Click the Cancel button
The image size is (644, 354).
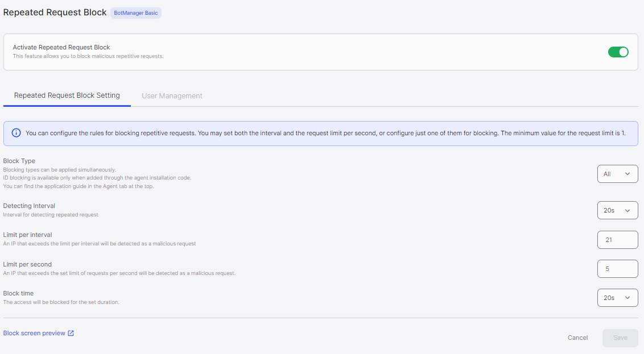pyautogui.click(x=577, y=338)
